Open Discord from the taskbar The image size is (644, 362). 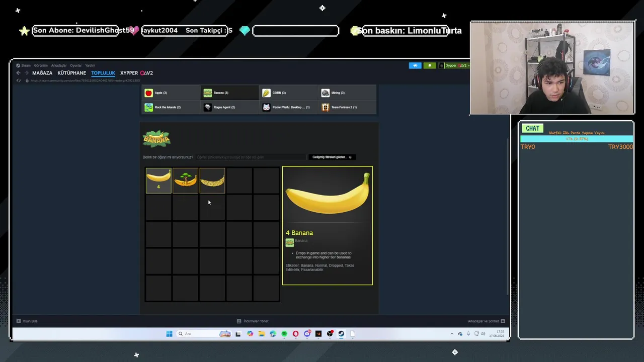(307, 334)
